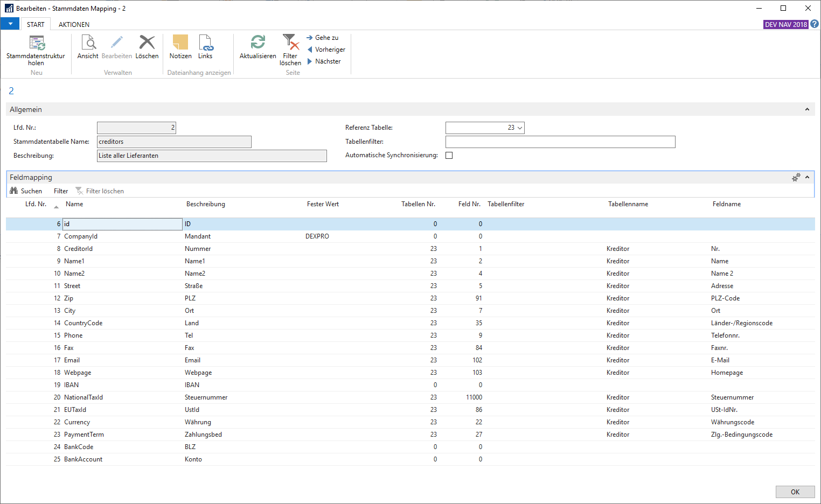Click the Name column header
This screenshot has height=504, width=821.
tap(74, 204)
